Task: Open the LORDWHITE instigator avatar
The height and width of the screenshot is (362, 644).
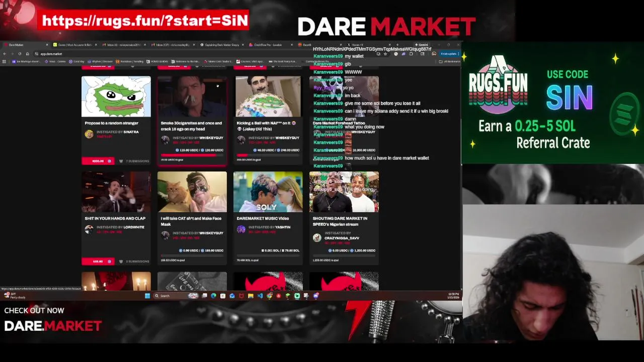Action: tap(89, 229)
